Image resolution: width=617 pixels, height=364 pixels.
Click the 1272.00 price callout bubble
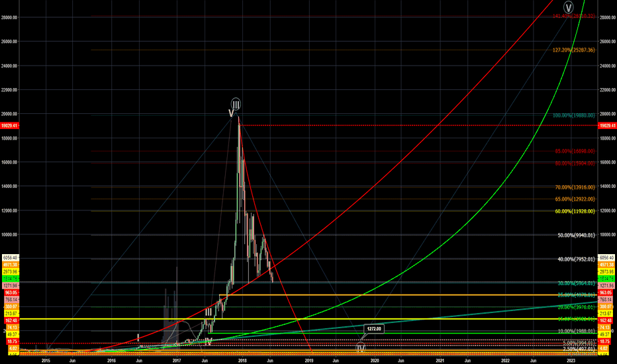[x=374, y=328]
